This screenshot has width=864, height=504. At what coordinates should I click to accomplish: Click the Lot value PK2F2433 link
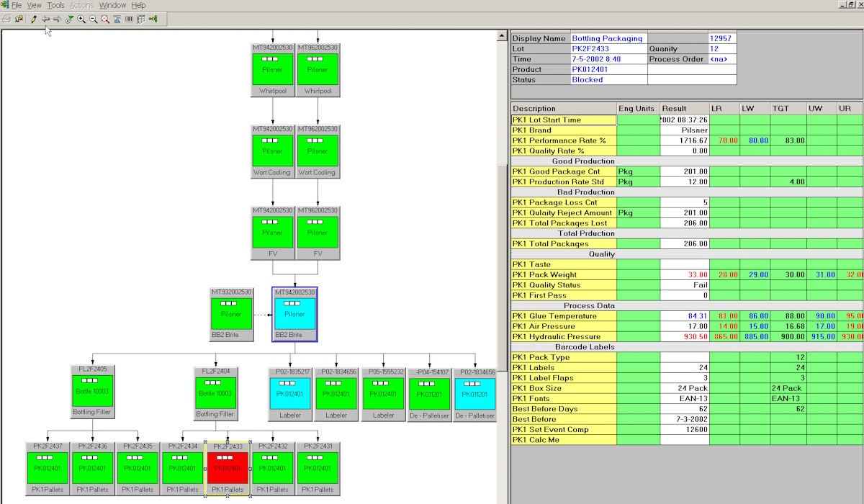(588, 49)
